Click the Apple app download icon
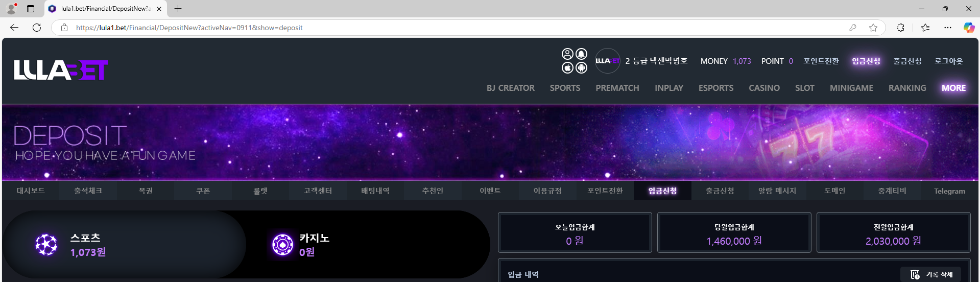The image size is (980, 282). tap(567, 67)
